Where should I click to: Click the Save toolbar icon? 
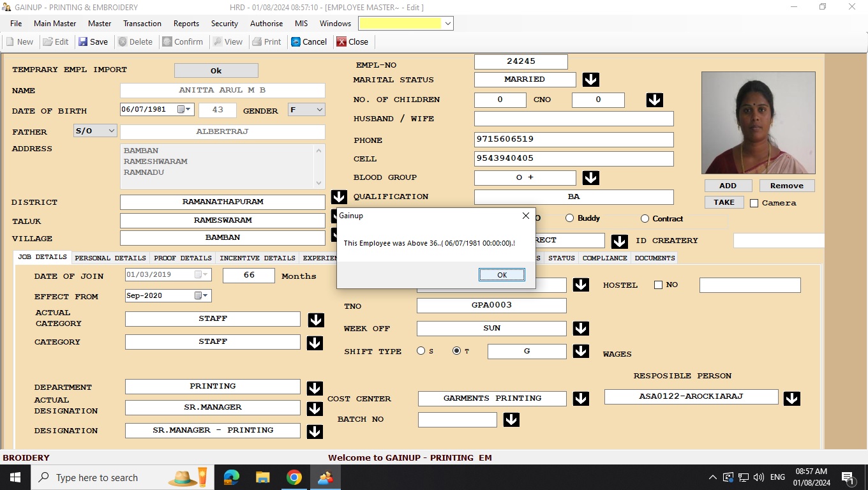pos(83,42)
